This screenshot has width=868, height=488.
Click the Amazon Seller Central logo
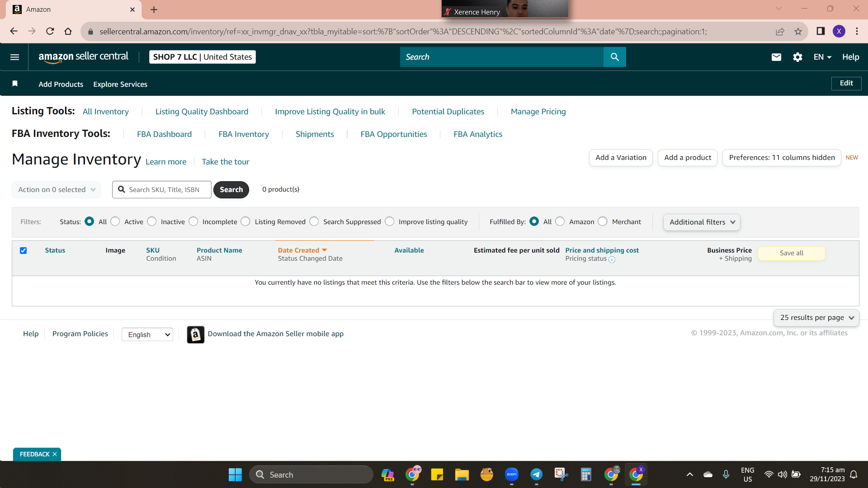point(84,57)
